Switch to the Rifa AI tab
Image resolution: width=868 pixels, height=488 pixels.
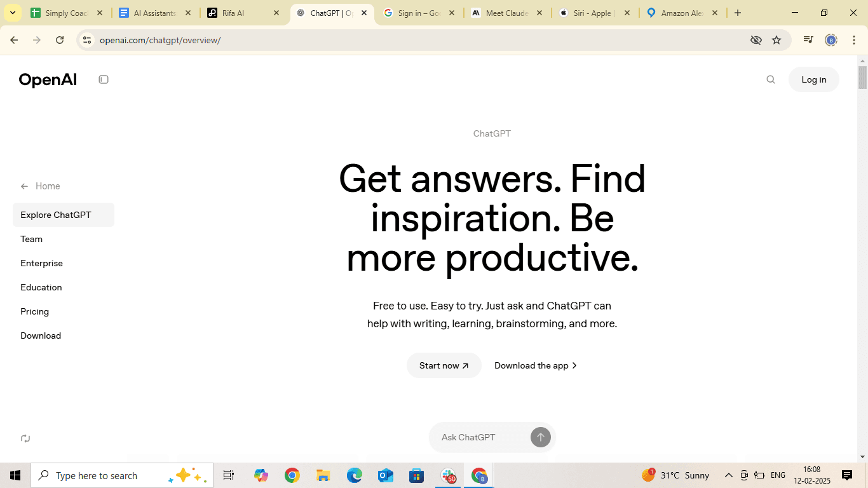point(243,13)
